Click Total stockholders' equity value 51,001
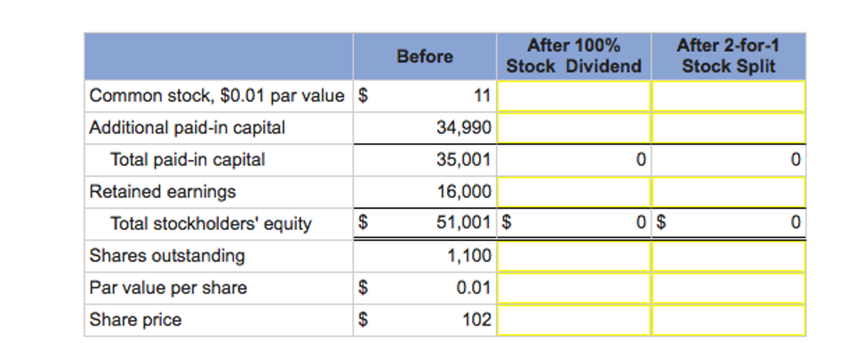Image resolution: width=868 pixels, height=362 pixels. tap(464, 222)
